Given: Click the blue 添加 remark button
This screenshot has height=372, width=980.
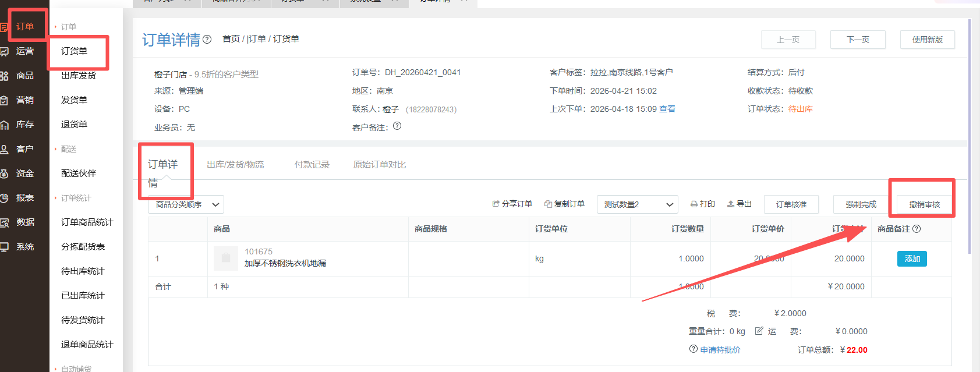Looking at the screenshot, I should click(912, 258).
